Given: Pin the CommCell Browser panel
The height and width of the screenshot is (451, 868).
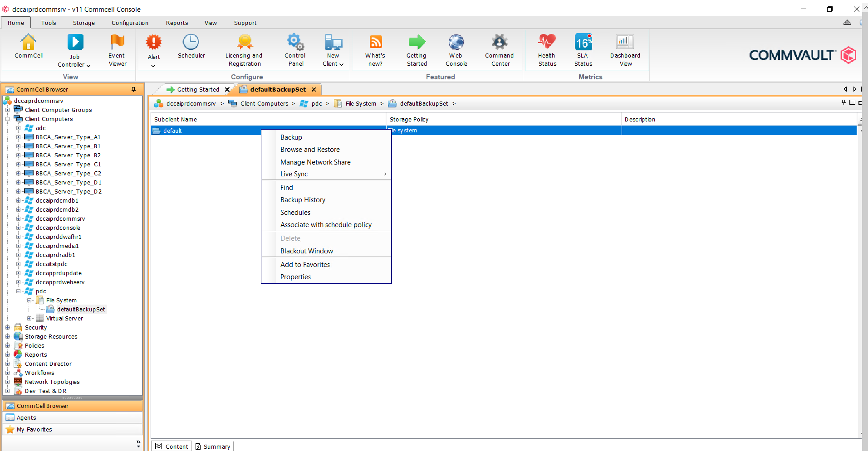Looking at the screenshot, I should coord(133,89).
